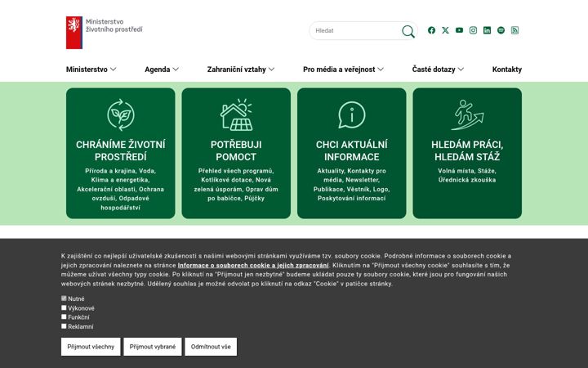Screen dimensions: 588x368
Task: Open Chráníme životní prostředí heading
Action: click(x=120, y=150)
